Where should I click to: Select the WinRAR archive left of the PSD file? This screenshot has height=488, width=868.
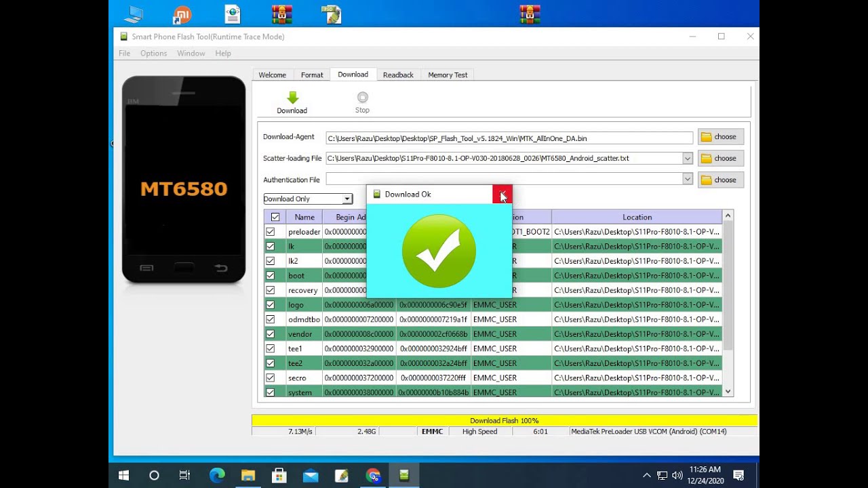[x=281, y=14]
